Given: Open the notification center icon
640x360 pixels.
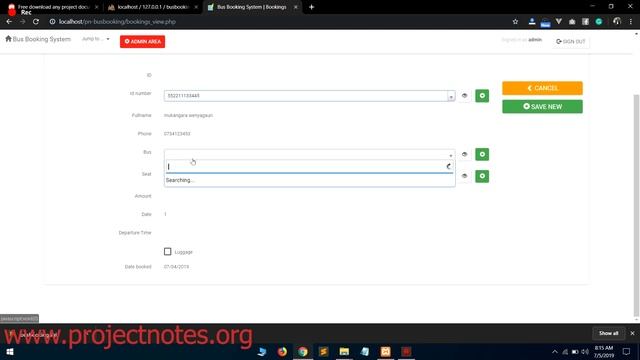Looking at the screenshot, I should tap(626, 351).
